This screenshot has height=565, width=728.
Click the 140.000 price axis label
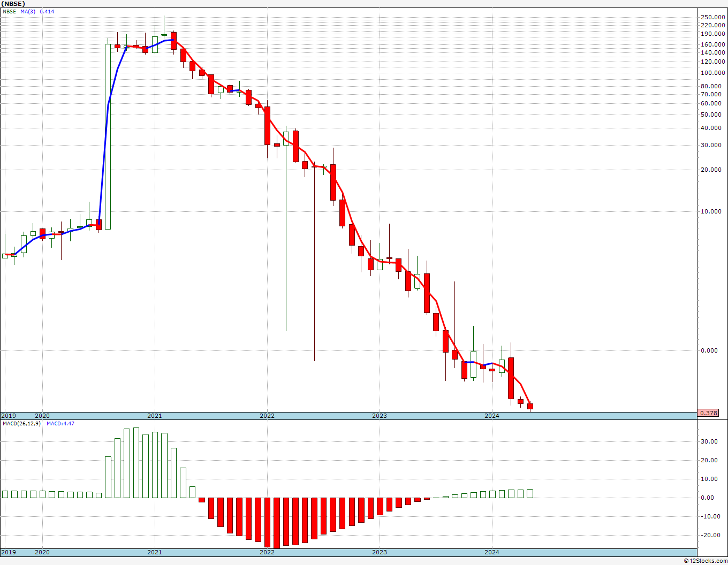coord(712,52)
